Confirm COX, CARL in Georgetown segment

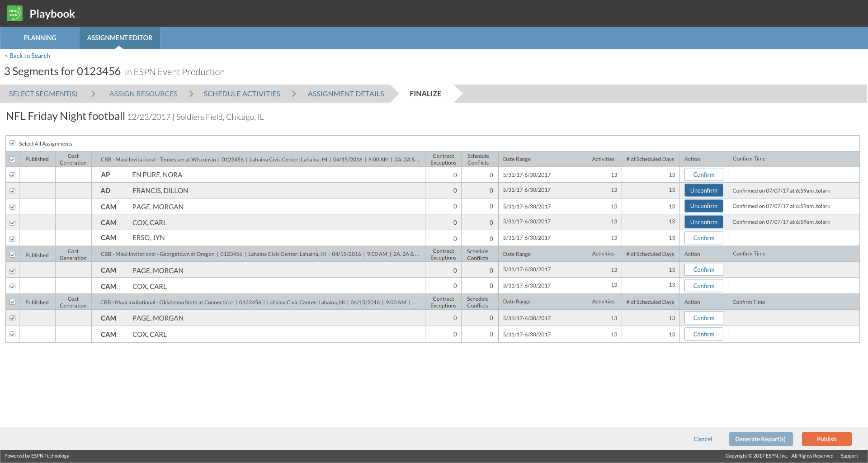[x=703, y=286]
